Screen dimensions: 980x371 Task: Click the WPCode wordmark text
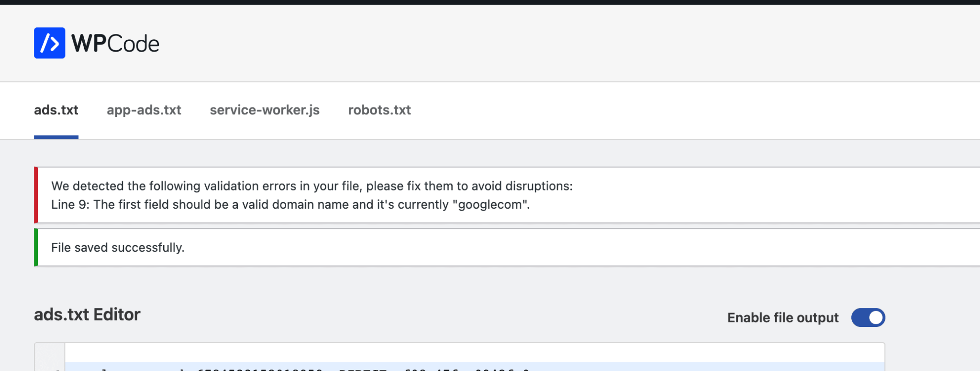[x=115, y=44]
